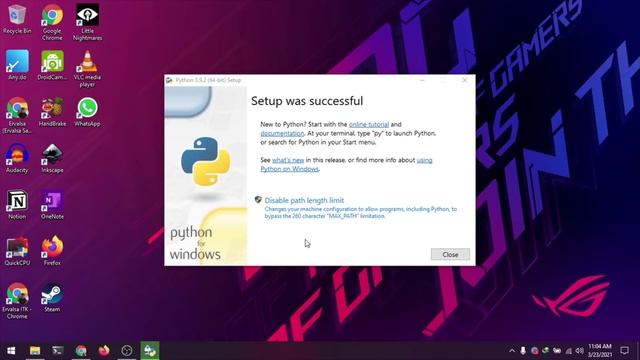The width and height of the screenshot is (640, 360).
Task: Open the Any.do desktop shortcut
Action: point(17,65)
